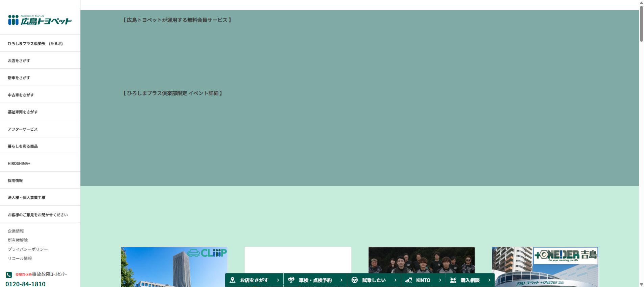Click the store locator pin icon in bottom bar
The height and width of the screenshot is (287, 644).
click(x=232, y=280)
